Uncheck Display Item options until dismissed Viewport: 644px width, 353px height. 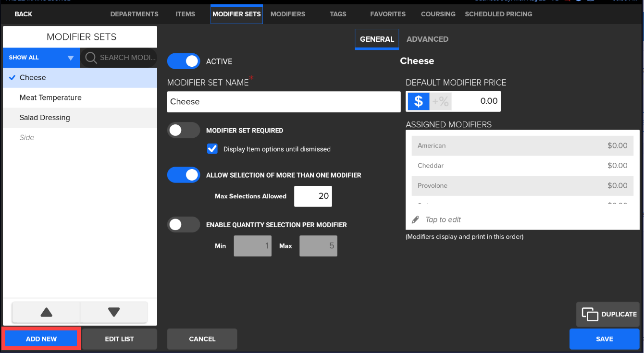(212, 149)
